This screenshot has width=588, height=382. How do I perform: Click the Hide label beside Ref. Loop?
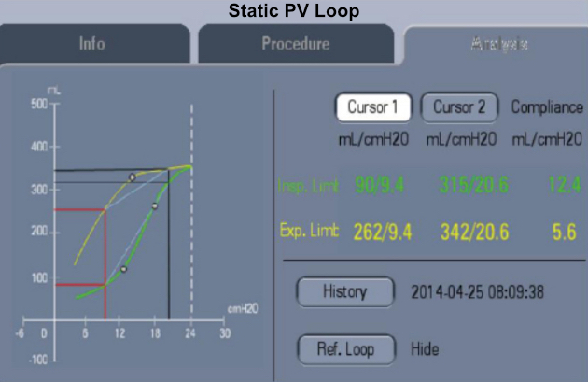[425, 349]
